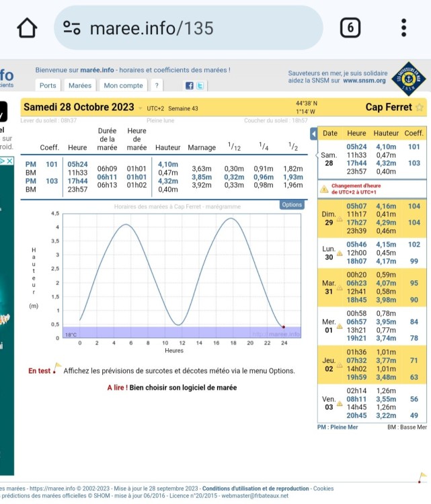The height and width of the screenshot is (504, 431).
Task: Collapse the week panel with left arrow
Action: coord(313,134)
